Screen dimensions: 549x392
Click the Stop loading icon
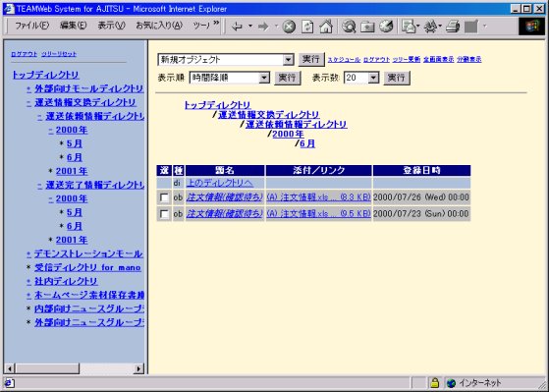tap(289, 27)
